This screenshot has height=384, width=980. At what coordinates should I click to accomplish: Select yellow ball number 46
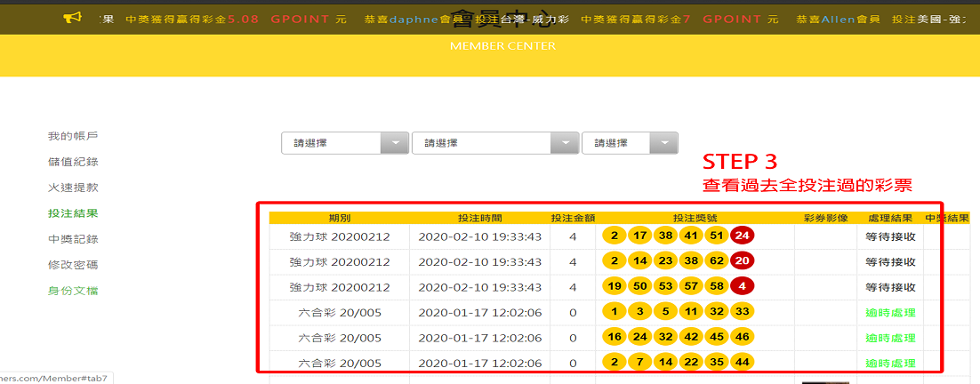click(x=742, y=339)
